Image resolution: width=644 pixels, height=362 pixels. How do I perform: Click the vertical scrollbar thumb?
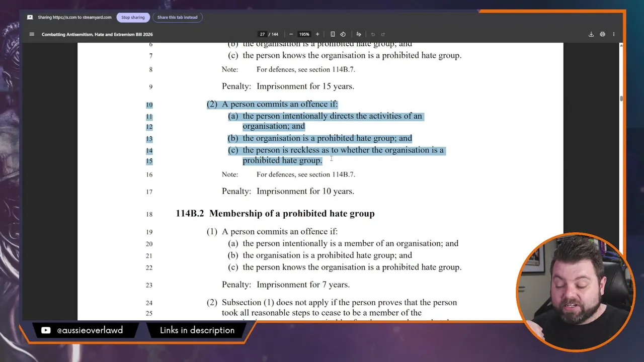621,99
